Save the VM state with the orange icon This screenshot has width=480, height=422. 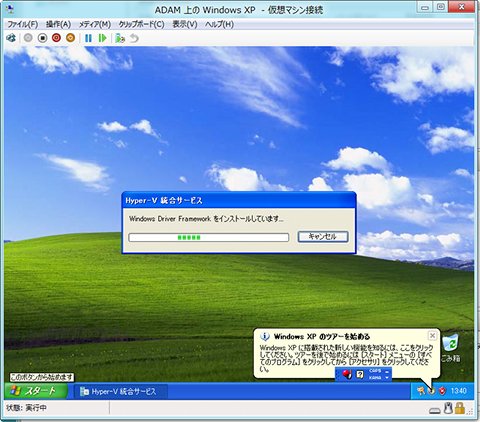[70, 38]
